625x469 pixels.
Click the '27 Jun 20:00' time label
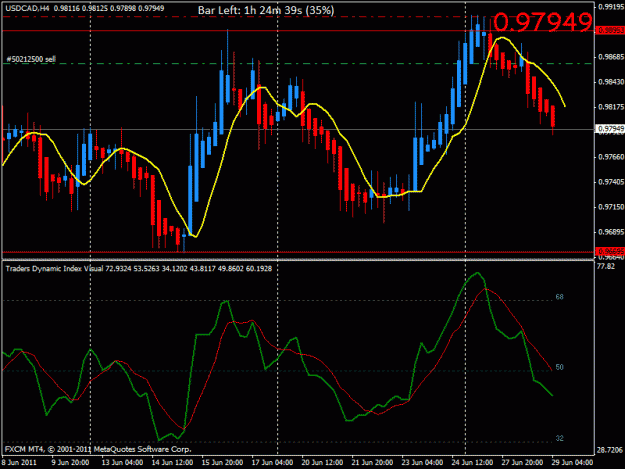(522, 462)
